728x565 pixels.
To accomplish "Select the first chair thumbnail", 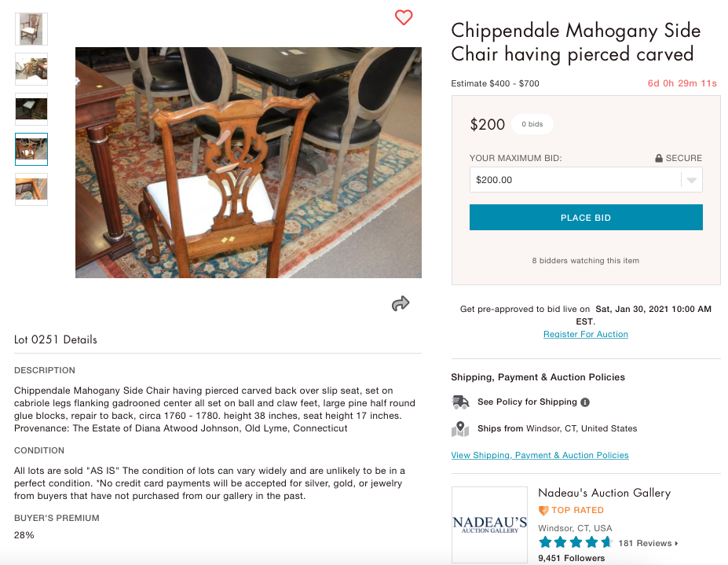I will pos(31,29).
